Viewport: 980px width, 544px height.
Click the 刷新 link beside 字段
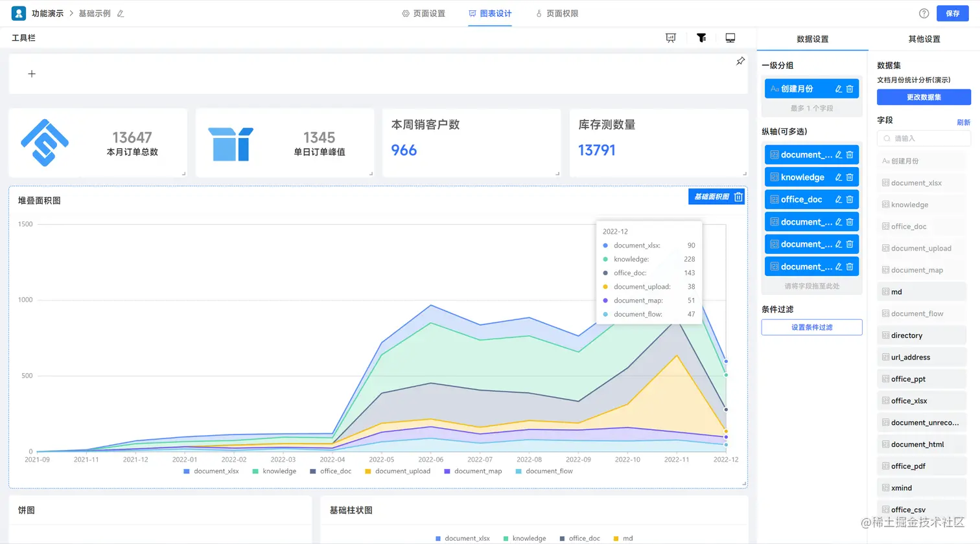964,122
